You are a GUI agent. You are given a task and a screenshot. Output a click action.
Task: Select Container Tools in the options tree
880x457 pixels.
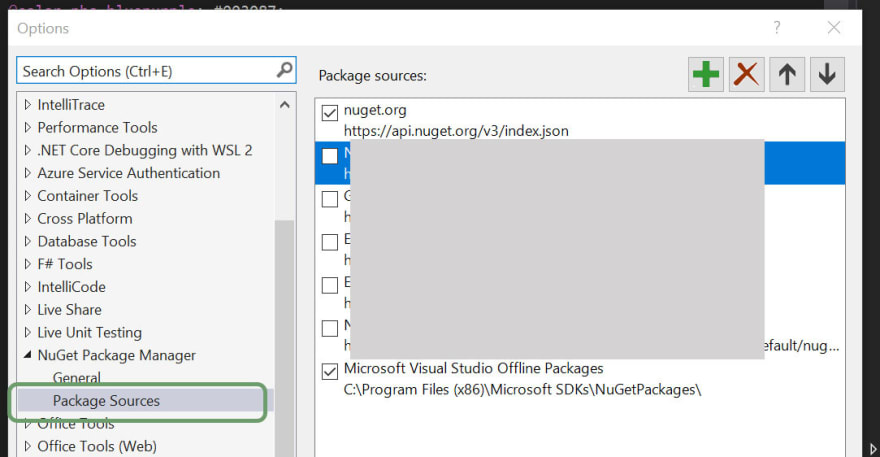pos(88,196)
